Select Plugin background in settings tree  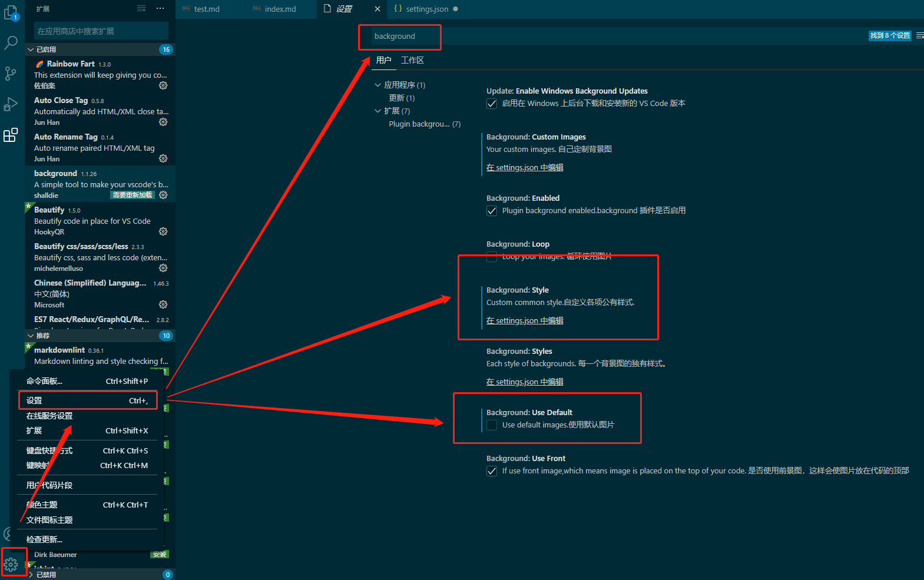tap(425, 124)
